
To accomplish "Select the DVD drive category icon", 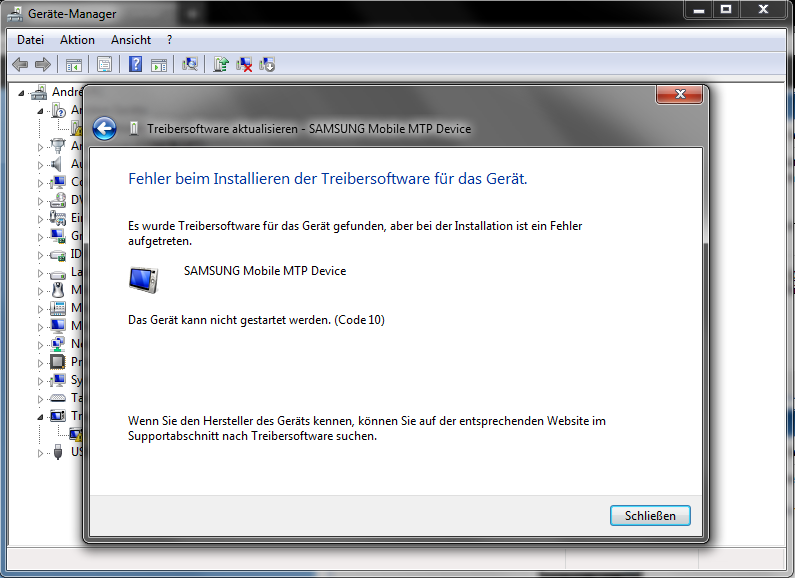I will pos(58,200).
